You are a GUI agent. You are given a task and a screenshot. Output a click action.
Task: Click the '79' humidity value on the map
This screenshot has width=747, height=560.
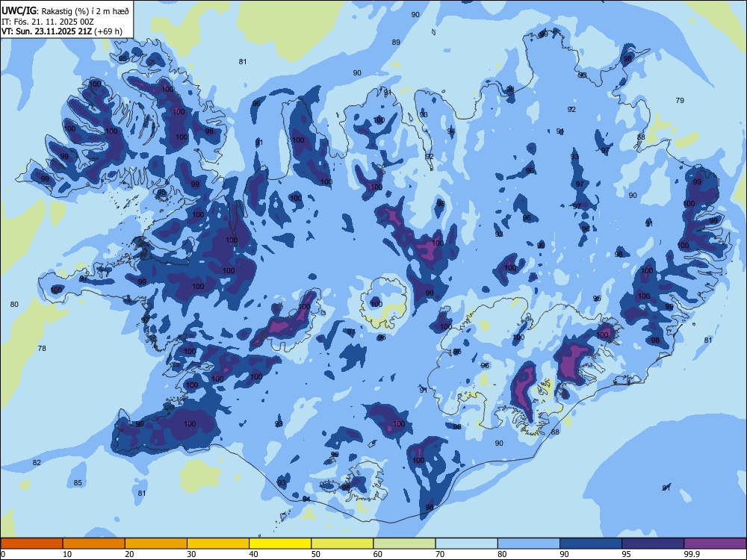[680, 101]
